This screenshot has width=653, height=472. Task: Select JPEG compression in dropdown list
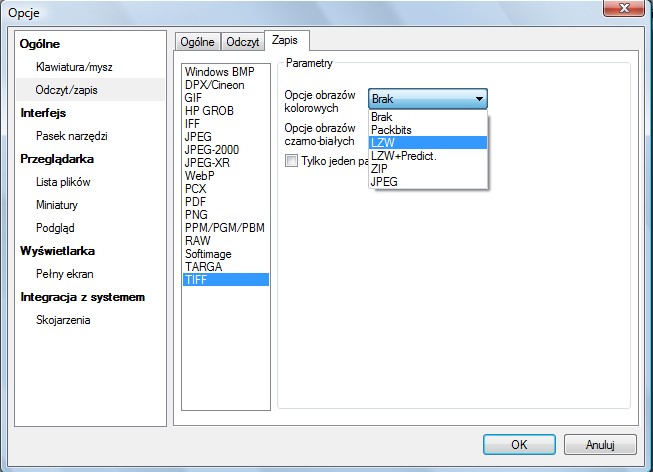[384, 182]
